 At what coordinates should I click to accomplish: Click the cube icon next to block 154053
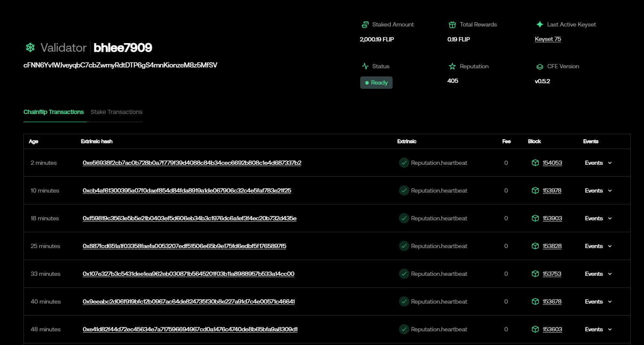(535, 163)
